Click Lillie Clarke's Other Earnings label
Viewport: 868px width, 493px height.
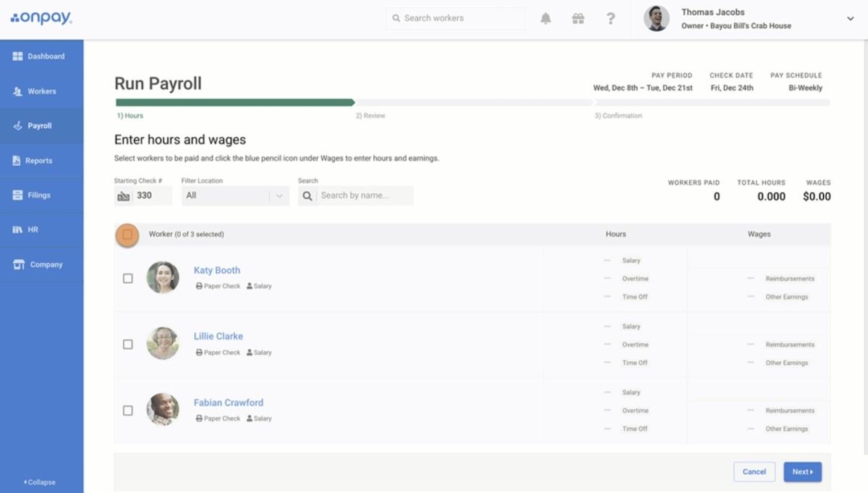click(x=786, y=363)
